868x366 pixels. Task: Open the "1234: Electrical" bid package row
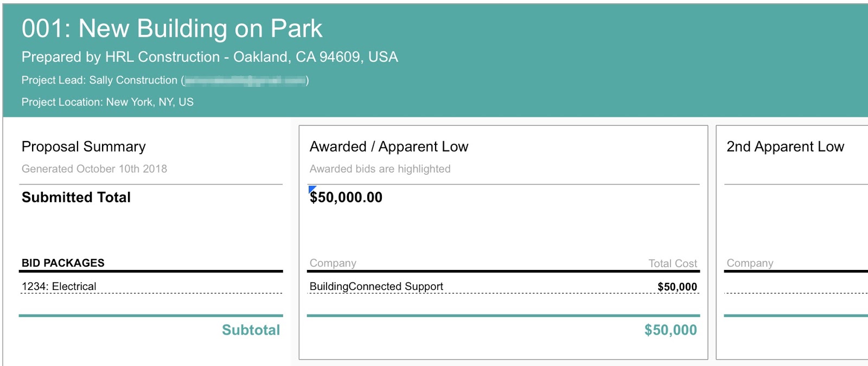(x=59, y=286)
